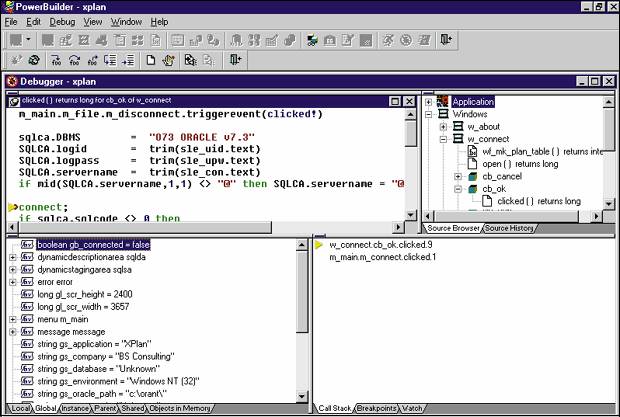This screenshot has height=417, width=620.
Task: Expand the cb_cancel node
Action: coord(458,176)
